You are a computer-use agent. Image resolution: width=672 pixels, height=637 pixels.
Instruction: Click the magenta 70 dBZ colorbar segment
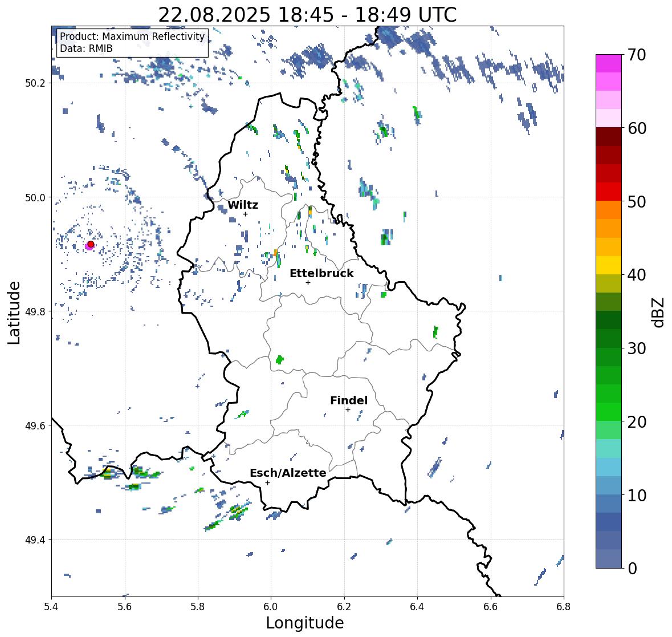click(x=609, y=63)
